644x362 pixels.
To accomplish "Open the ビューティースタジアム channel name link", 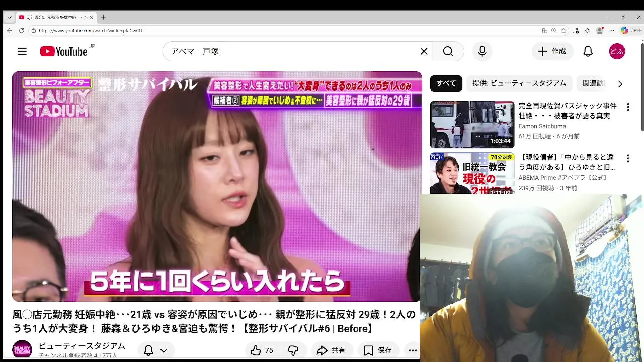I will click(82, 346).
